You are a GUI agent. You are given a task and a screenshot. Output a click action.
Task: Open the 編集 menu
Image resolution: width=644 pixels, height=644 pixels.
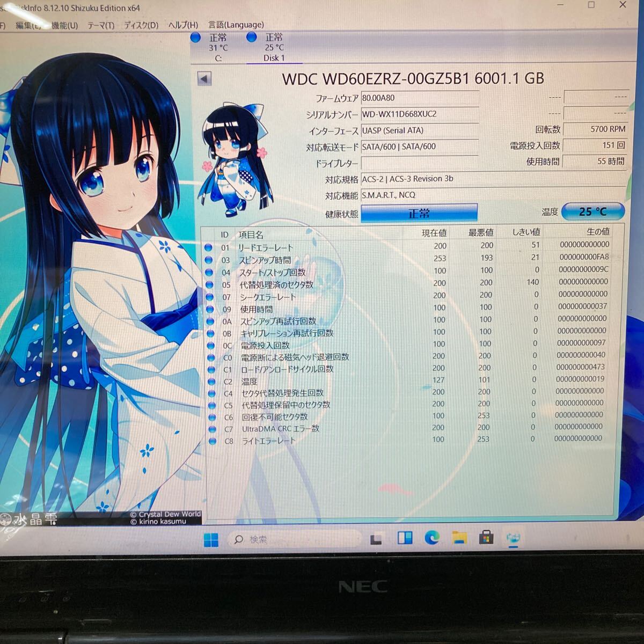[28, 25]
